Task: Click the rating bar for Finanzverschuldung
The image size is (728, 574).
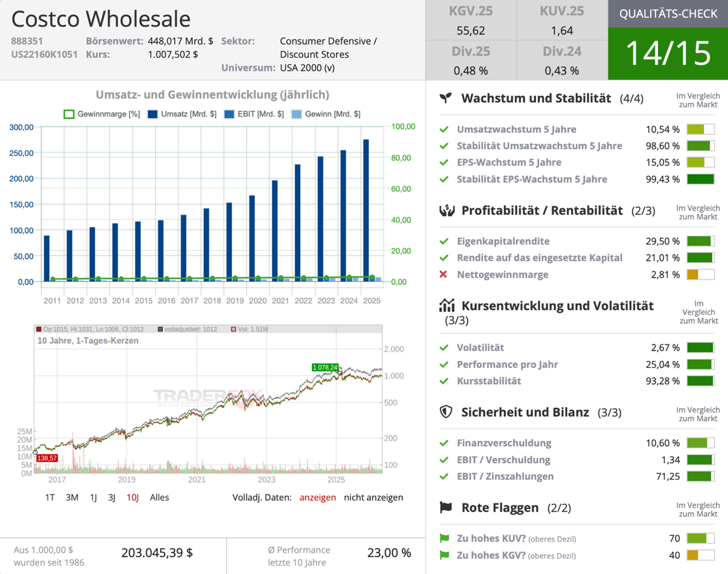Action: 701,443
